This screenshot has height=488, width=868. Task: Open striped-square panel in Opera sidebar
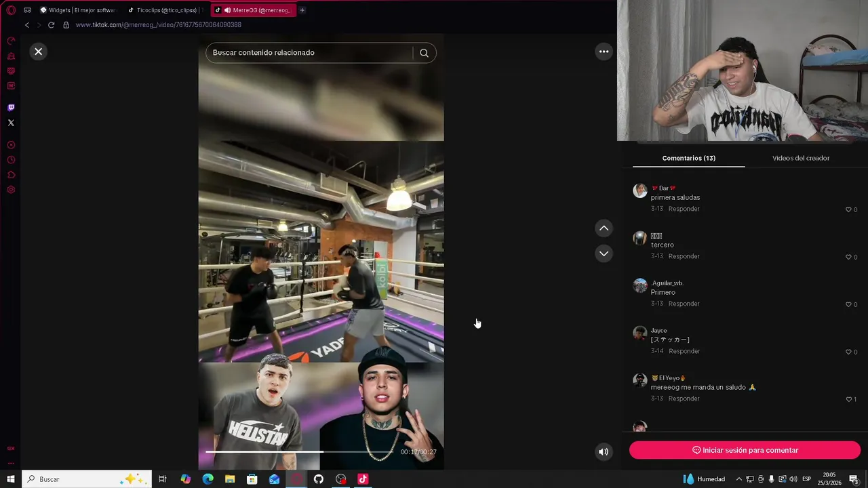point(11,71)
